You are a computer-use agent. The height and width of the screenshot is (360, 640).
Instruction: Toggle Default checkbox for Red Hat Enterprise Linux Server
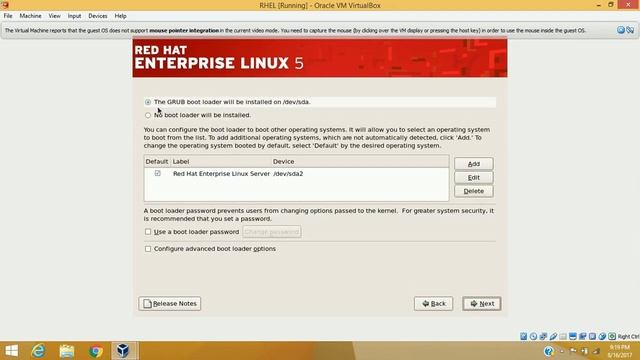point(158,173)
